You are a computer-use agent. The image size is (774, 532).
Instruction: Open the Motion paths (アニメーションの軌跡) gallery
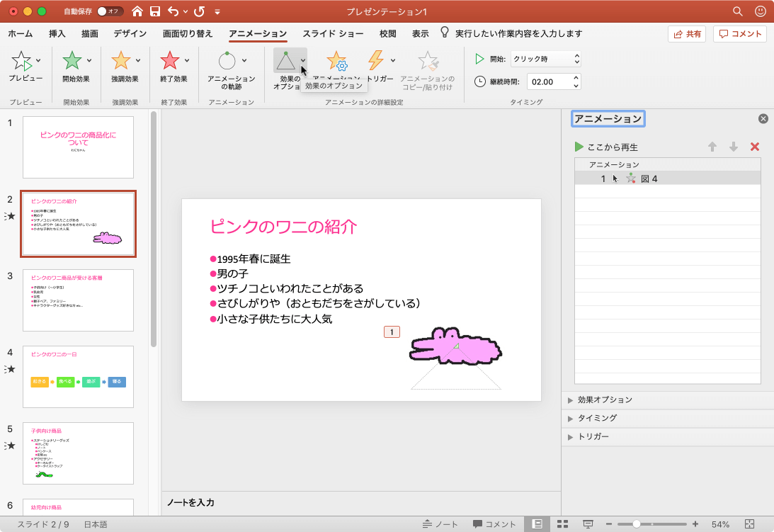228,62
